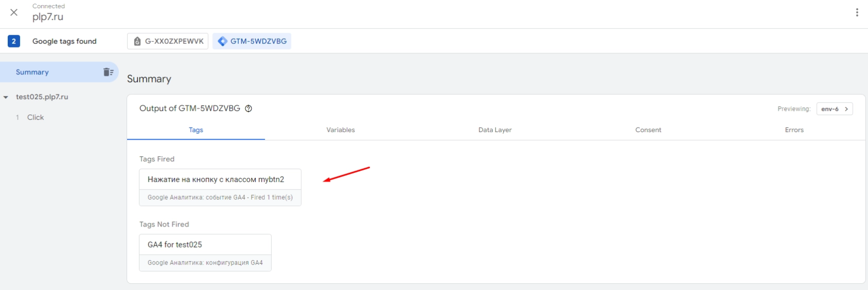Click the help icon next to Output of GTM-5WDZVBG
This screenshot has width=868, height=290.
tap(249, 108)
